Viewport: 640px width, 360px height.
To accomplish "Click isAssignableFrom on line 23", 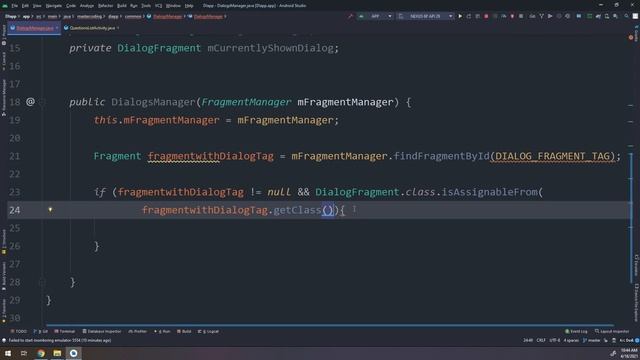I will (x=489, y=192).
